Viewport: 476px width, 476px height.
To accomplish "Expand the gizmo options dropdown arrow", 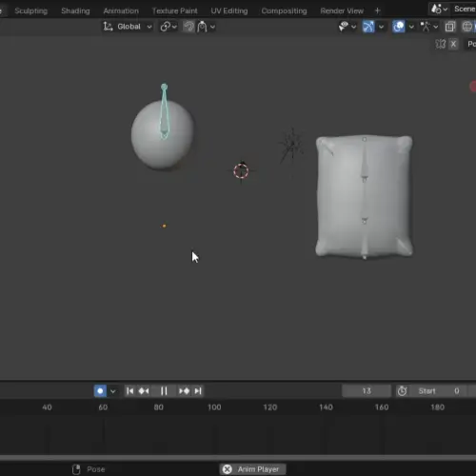I will pos(381,27).
